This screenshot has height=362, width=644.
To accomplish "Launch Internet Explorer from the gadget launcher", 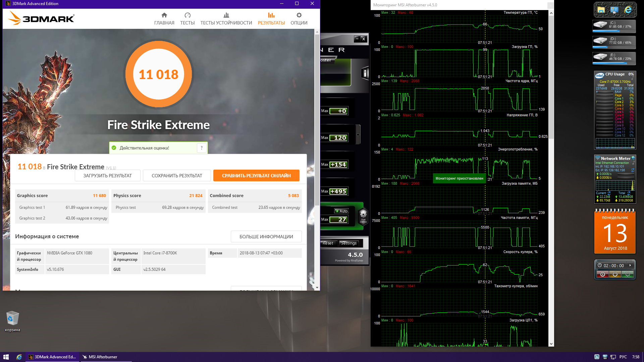I will click(628, 10).
